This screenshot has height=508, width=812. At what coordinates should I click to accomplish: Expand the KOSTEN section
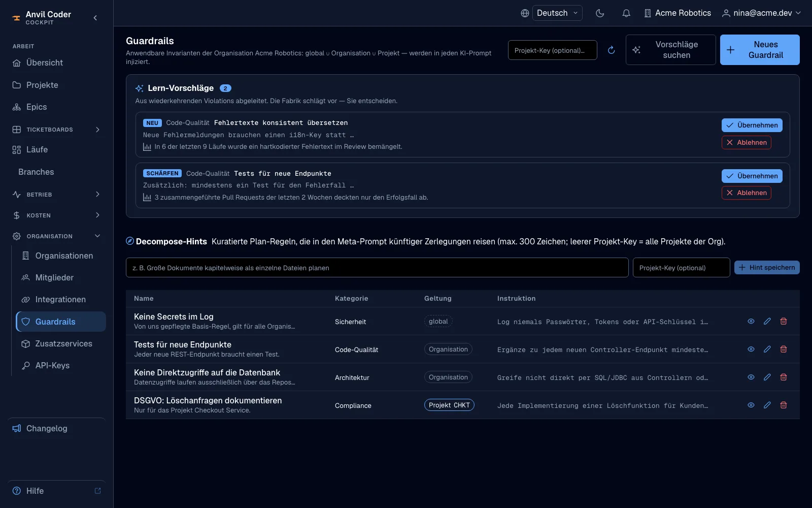pyautogui.click(x=56, y=215)
